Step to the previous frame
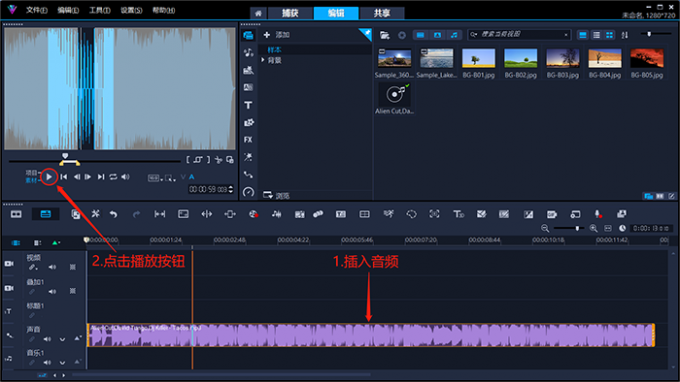 pos(77,176)
